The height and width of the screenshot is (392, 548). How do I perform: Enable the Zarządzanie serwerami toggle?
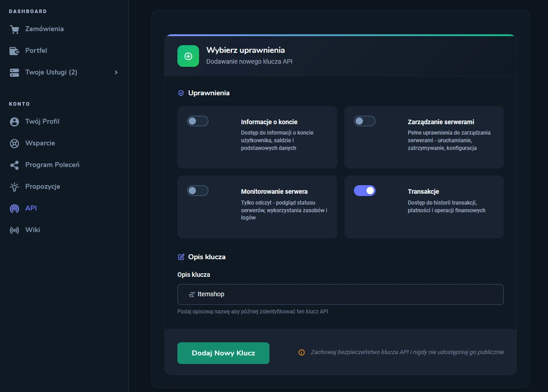(365, 121)
